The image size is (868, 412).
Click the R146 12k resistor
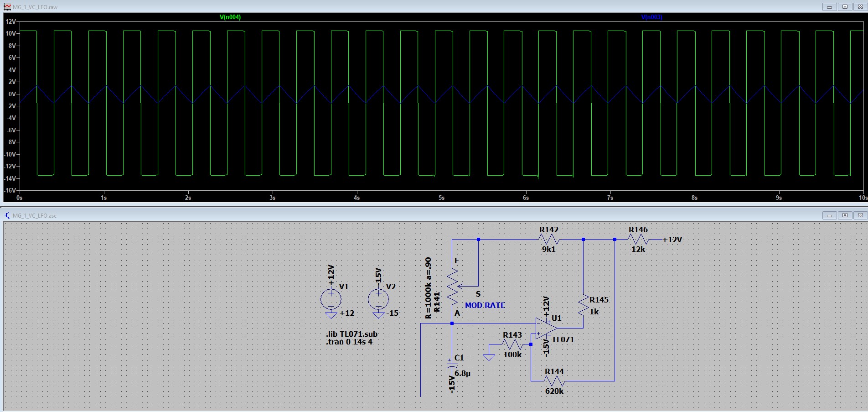[638, 240]
